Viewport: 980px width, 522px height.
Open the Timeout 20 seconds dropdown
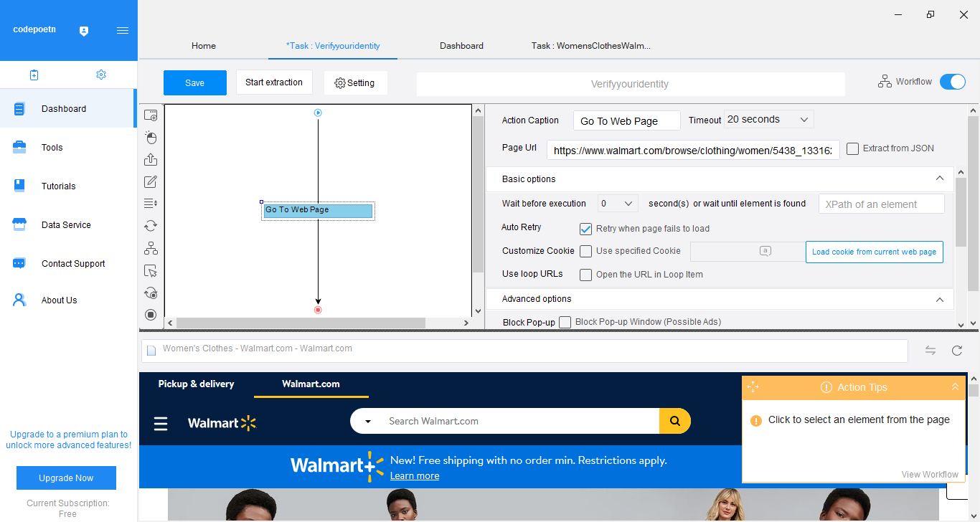pos(769,120)
